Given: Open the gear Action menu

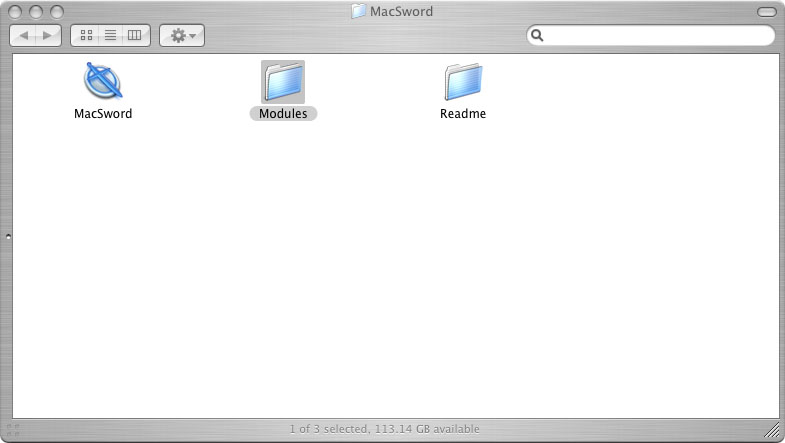Looking at the screenshot, I should [182, 36].
